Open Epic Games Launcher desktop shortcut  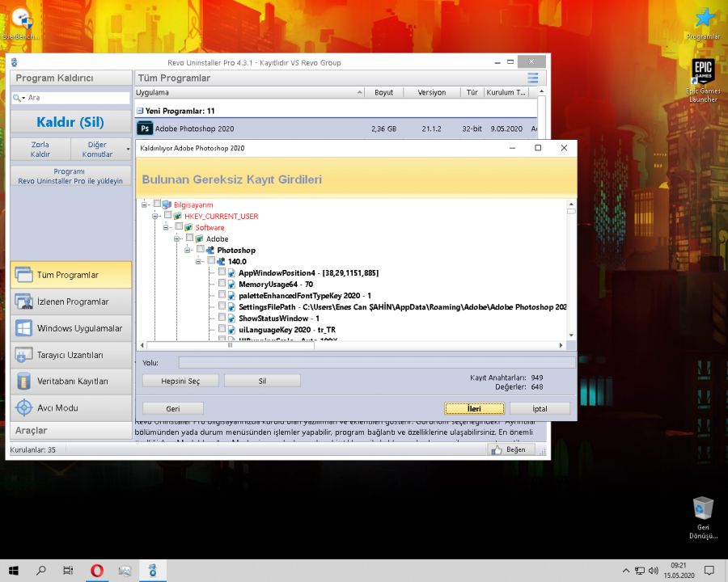coord(702,78)
